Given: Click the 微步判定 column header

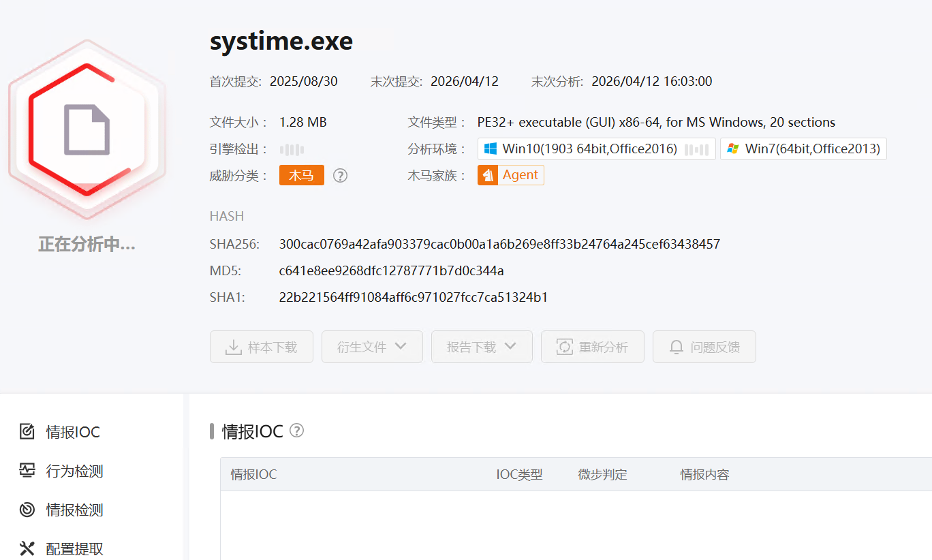Looking at the screenshot, I should pos(603,474).
